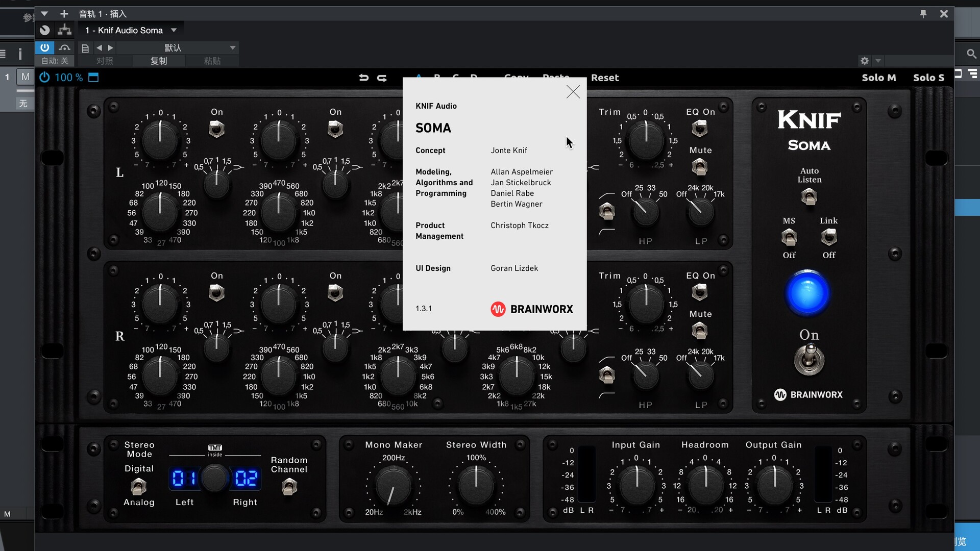Open the preset file page icon
Screen dimensions: 980x551
point(85,48)
